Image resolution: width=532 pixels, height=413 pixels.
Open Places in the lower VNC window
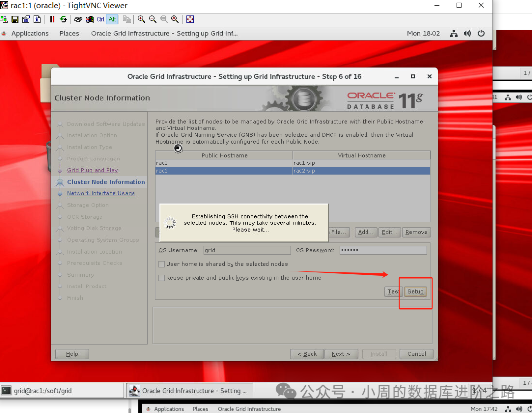[x=200, y=409]
